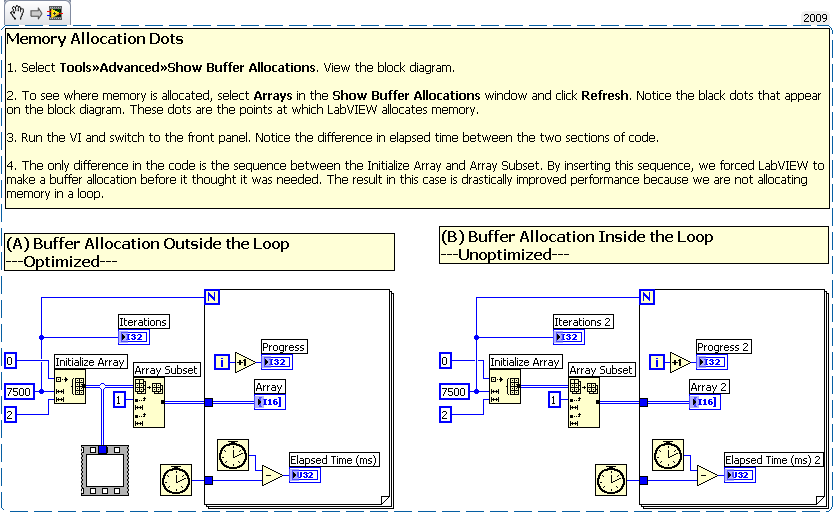Click the Array 2 label in loop B
The image size is (834, 513).
click(708, 387)
